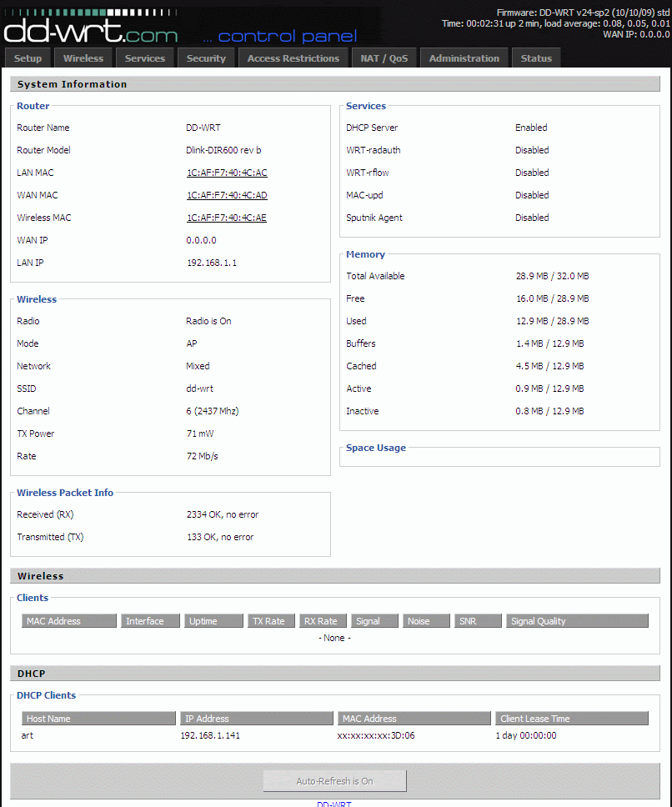Select the wireless Mode value AP

192,343
